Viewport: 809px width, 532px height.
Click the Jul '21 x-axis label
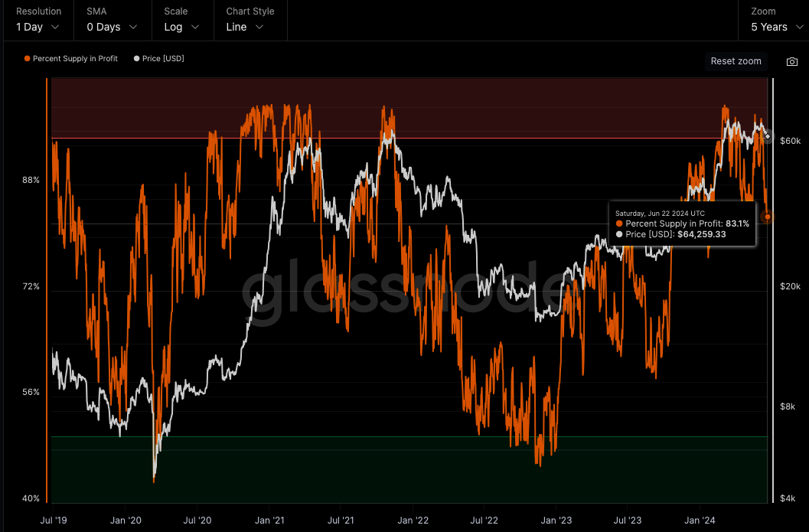coord(341,520)
